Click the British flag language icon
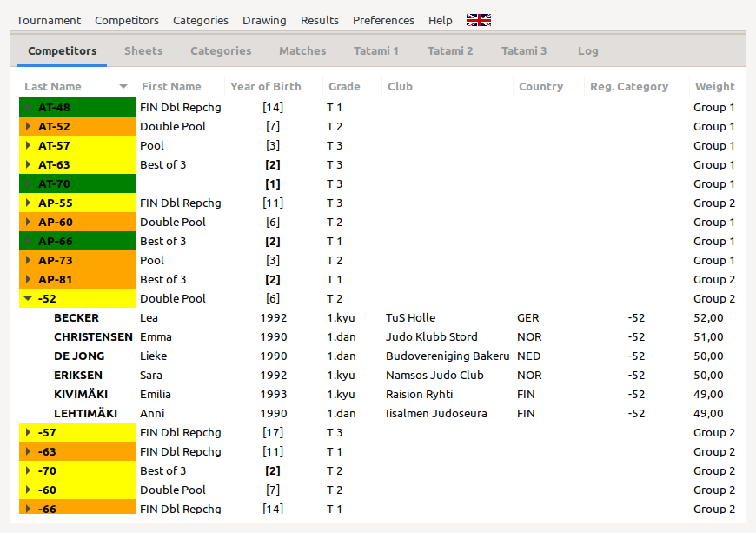Screen dimensions: 756x533 pyautogui.click(x=478, y=20)
